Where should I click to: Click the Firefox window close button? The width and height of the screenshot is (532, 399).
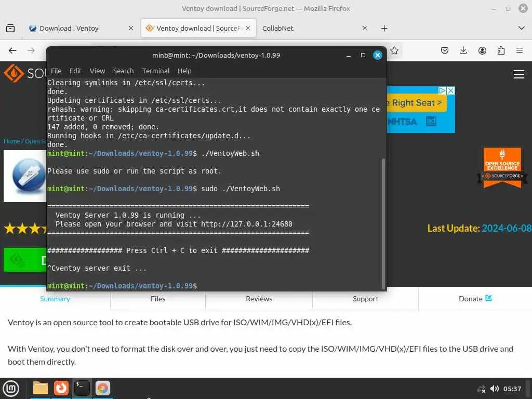click(x=523, y=8)
